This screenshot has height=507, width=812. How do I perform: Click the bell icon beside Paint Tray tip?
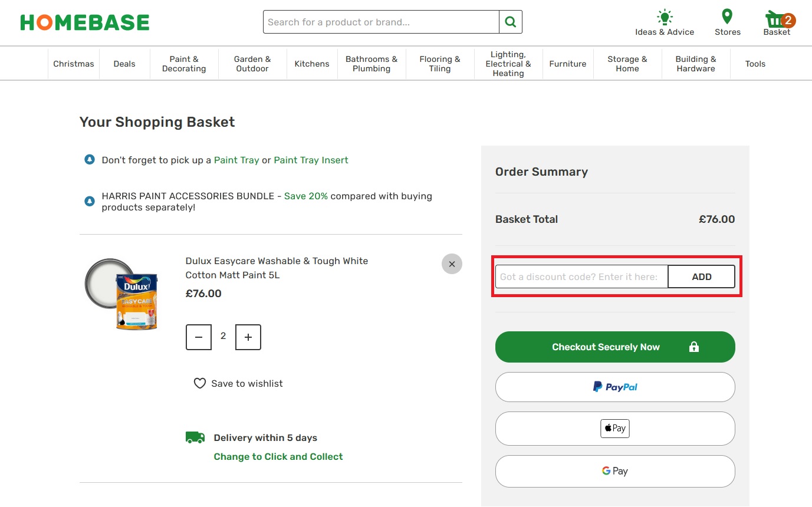(90, 160)
